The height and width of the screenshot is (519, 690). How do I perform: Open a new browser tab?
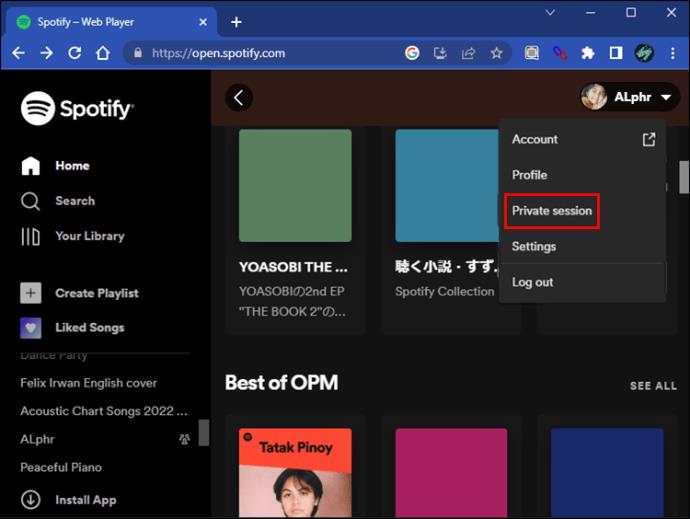click(x=236, y=22)
